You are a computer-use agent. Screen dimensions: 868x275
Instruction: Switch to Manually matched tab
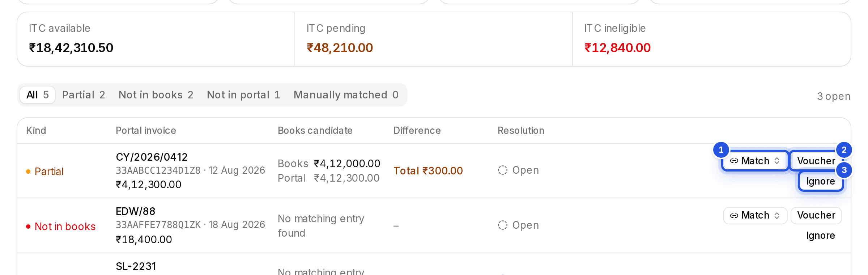click(x=346, y=95)
